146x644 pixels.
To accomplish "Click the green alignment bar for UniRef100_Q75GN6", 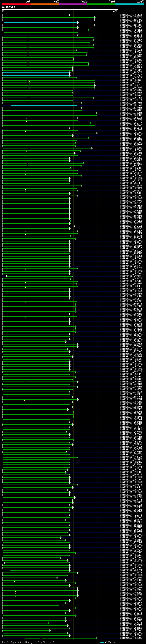I will point(50,113).
